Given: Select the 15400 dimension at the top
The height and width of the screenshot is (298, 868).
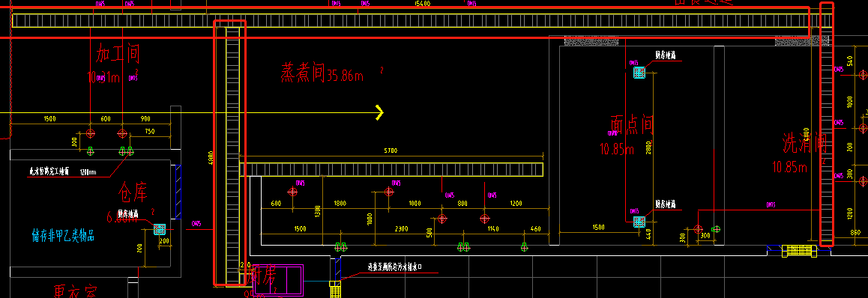Looking at the screenshot, I should coord(422,3).
